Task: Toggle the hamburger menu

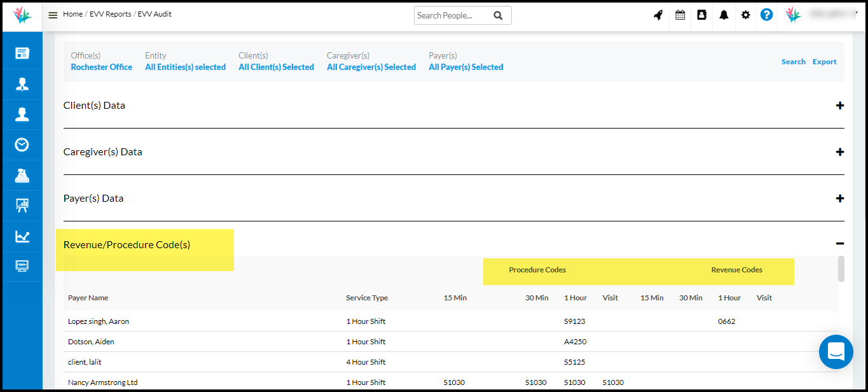Action: 53,15
